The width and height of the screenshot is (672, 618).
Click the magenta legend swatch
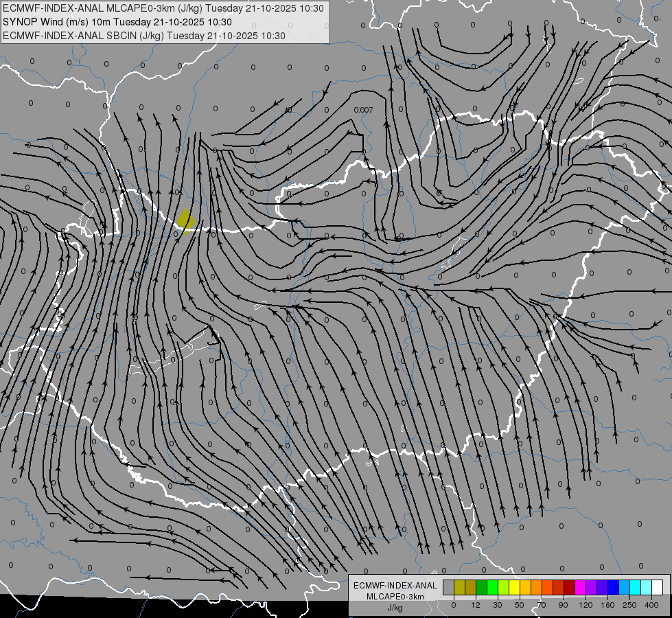pyautogui.click(x=580, y=587)
